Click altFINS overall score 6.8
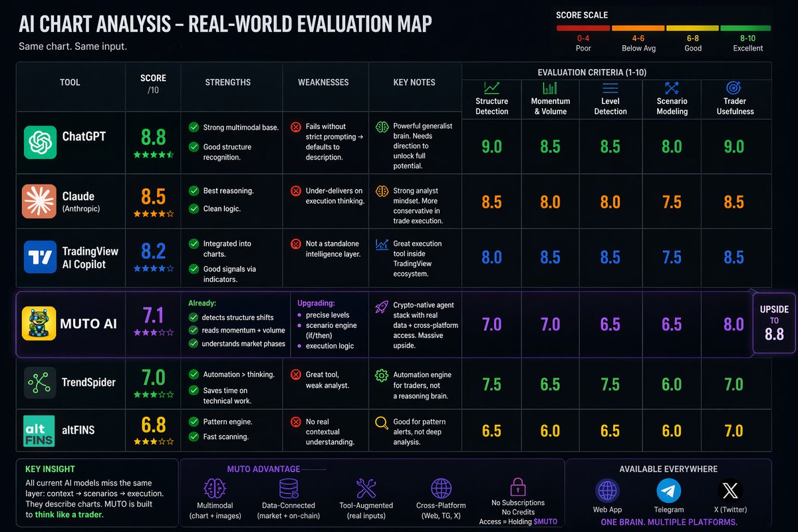 pos(153,424)
